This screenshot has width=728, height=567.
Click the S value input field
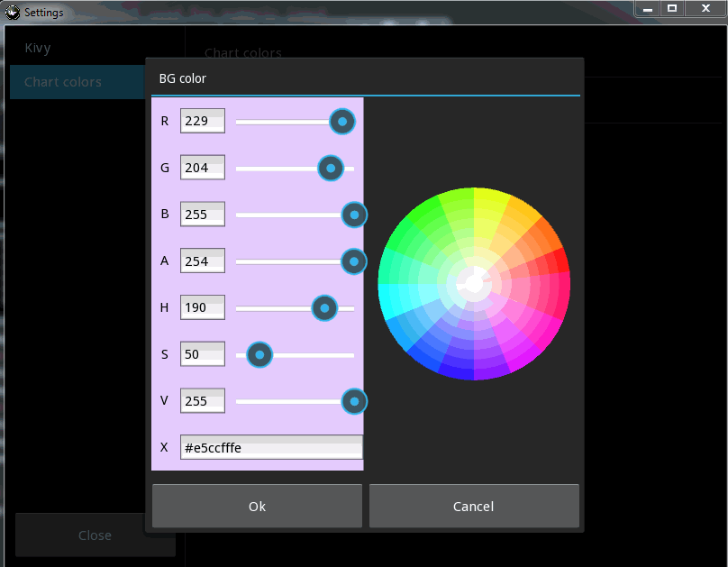(203, 354)
